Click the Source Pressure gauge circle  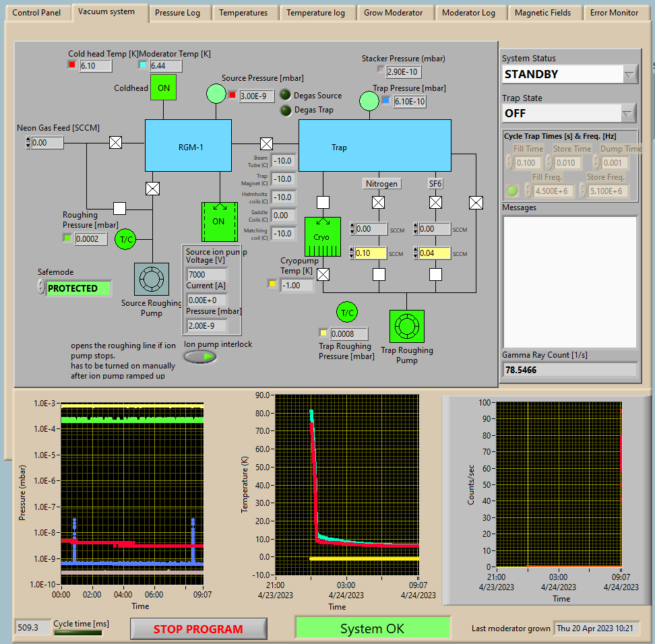pos(216,94)
